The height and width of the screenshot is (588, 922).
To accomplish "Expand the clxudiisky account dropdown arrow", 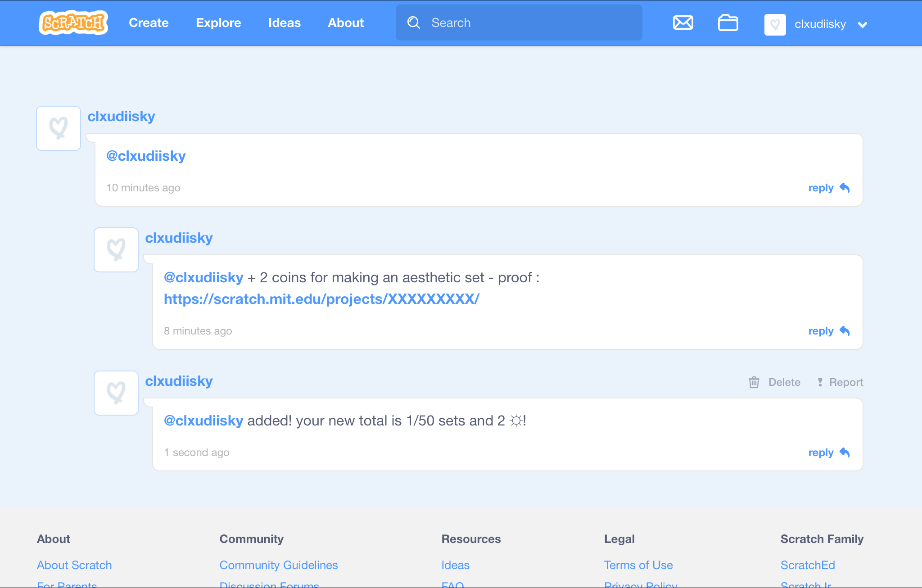I will click(x=862, y=25).
